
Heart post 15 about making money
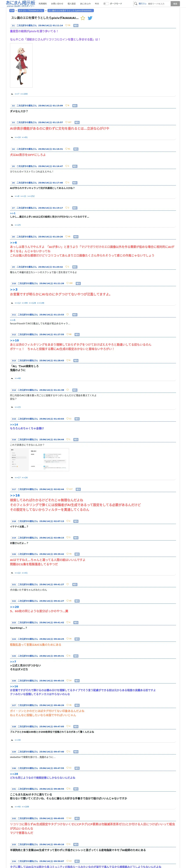pyautogui.click(x=68, y=419)
